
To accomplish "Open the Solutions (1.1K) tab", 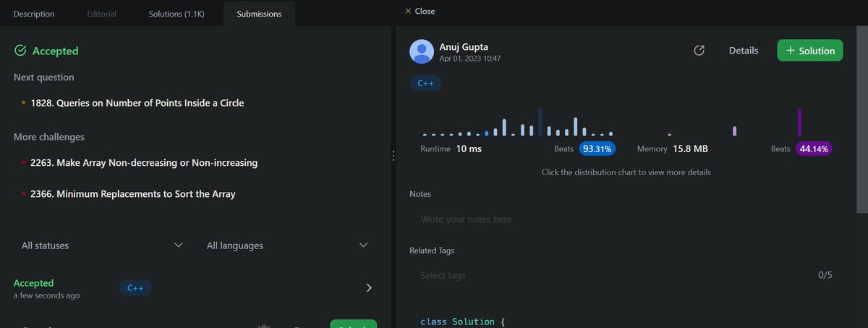I will [x=176, y=14].
